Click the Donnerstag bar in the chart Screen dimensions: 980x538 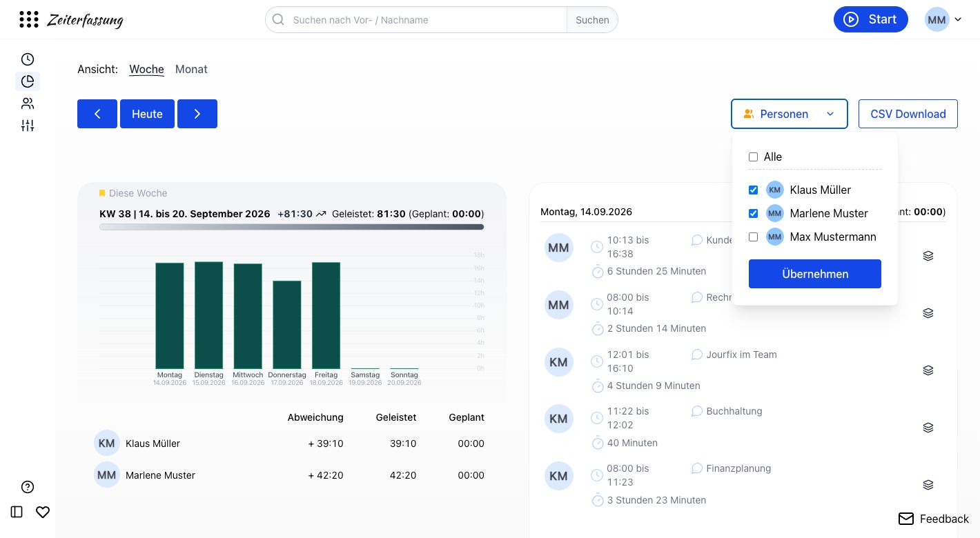point(287,325)
